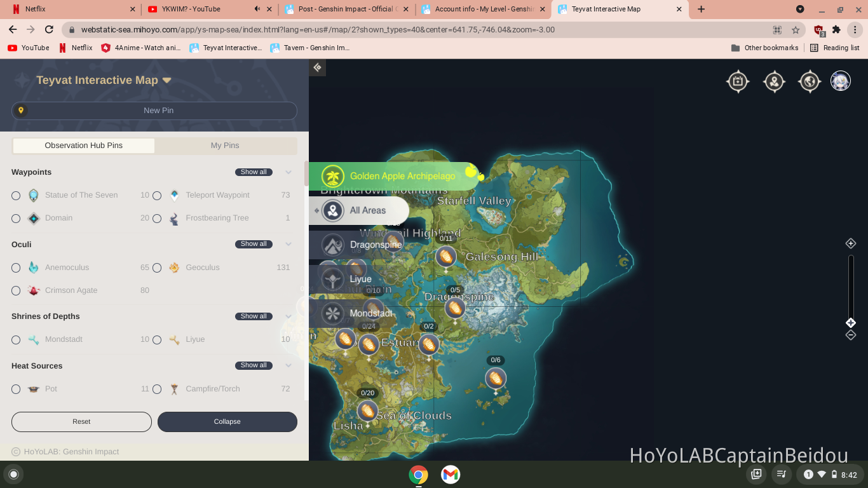This screenshot has width=868, height=488.
Task: Toggle the Statue of The Seven checkbox
Action: pos(16,196)
